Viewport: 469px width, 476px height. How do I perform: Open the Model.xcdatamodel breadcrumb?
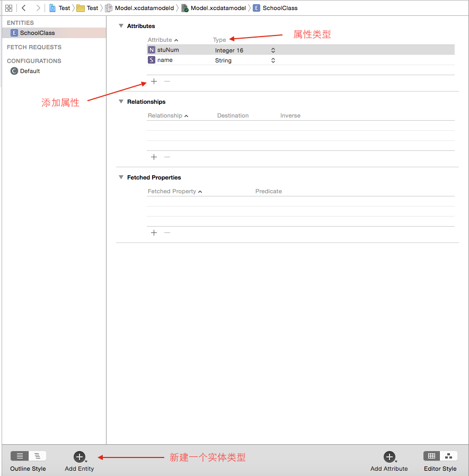214,8
